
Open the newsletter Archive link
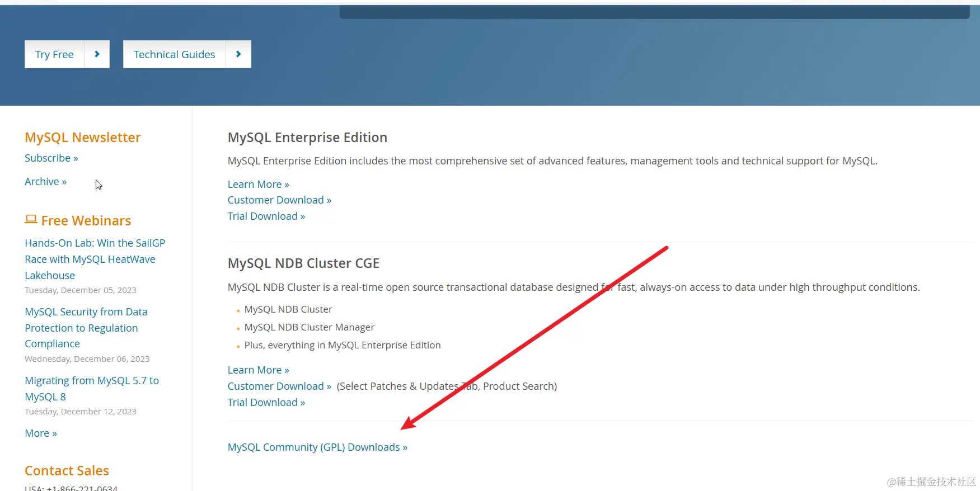[x=46, y=182]
